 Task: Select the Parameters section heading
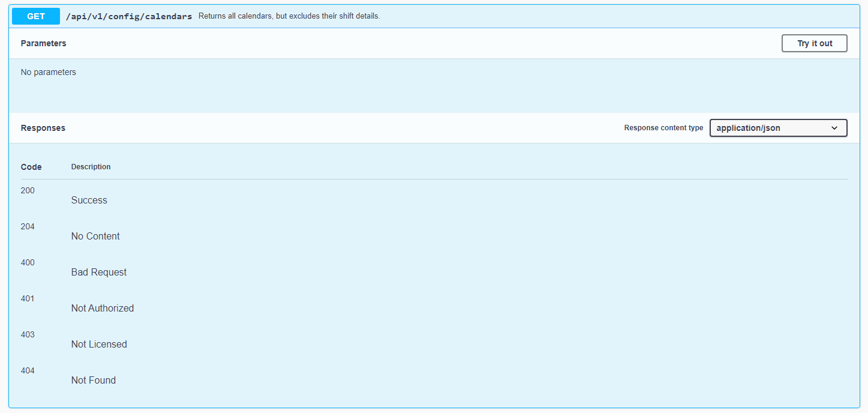coord(43,43)
